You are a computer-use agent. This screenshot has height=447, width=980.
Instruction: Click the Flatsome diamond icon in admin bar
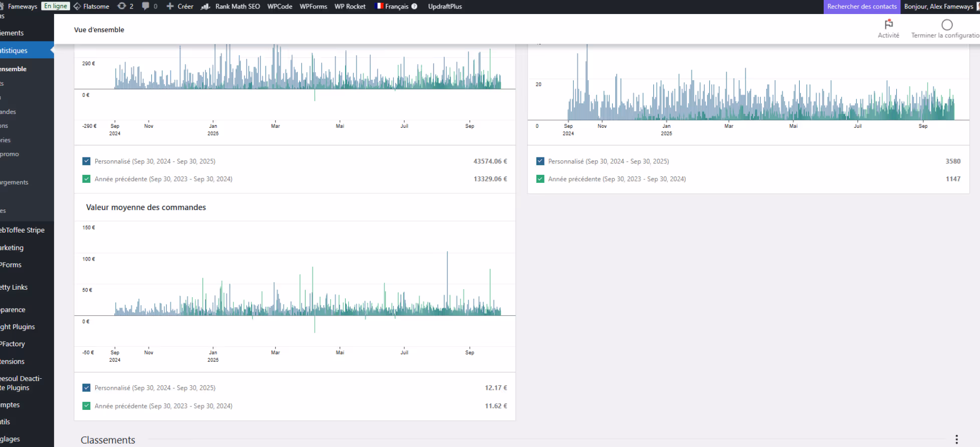pos(77,7)
